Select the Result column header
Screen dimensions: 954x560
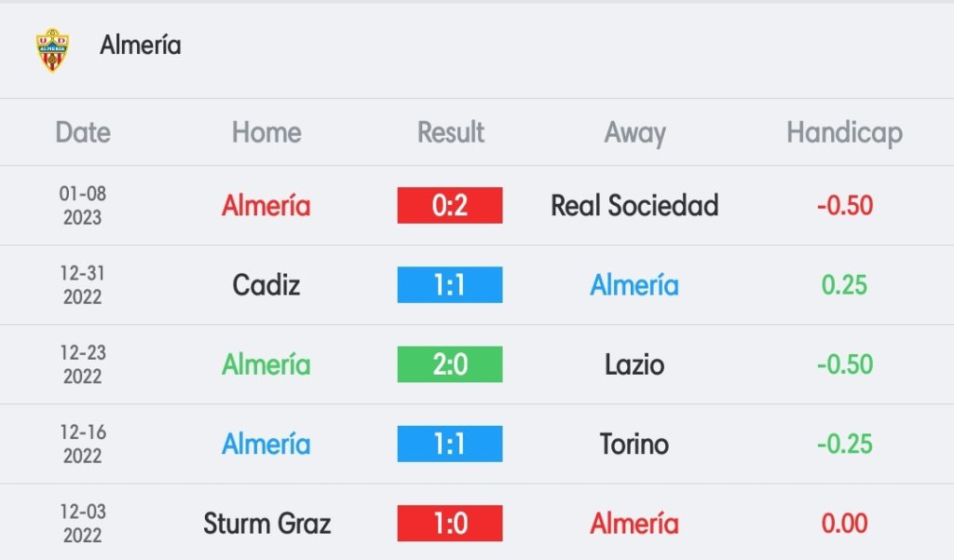[x=450, y=132]
